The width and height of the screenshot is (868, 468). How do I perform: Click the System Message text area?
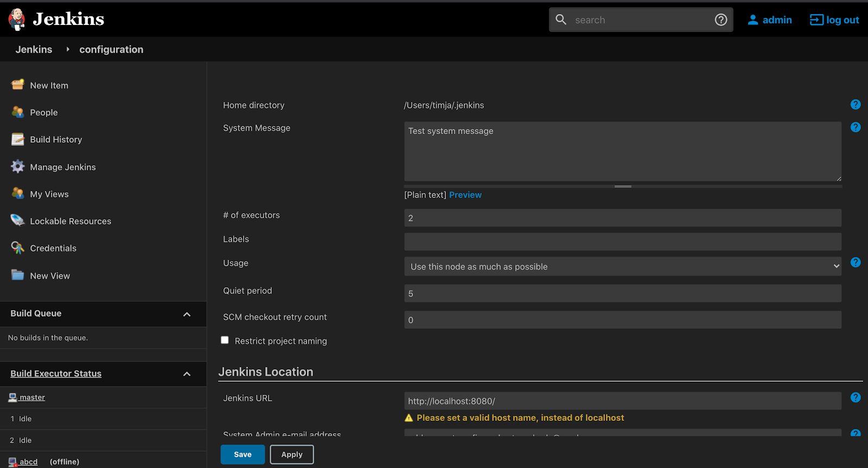coord(623,151)
